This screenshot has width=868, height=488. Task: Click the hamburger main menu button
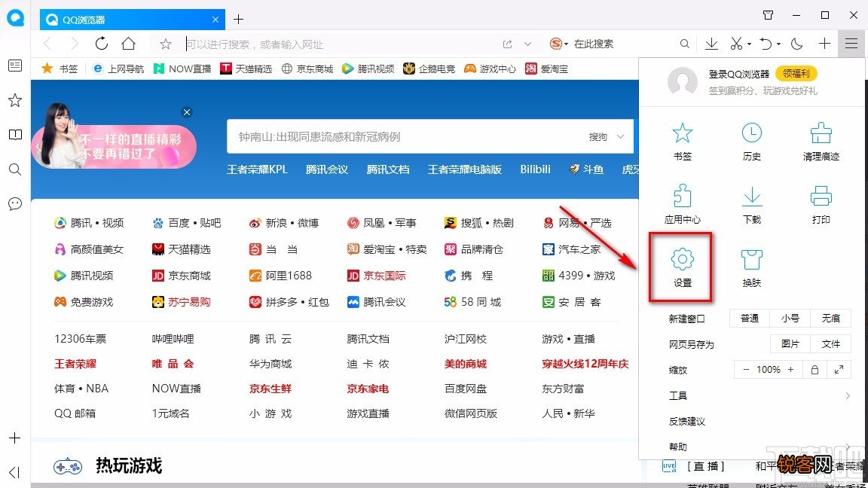(x=851, y=44)
